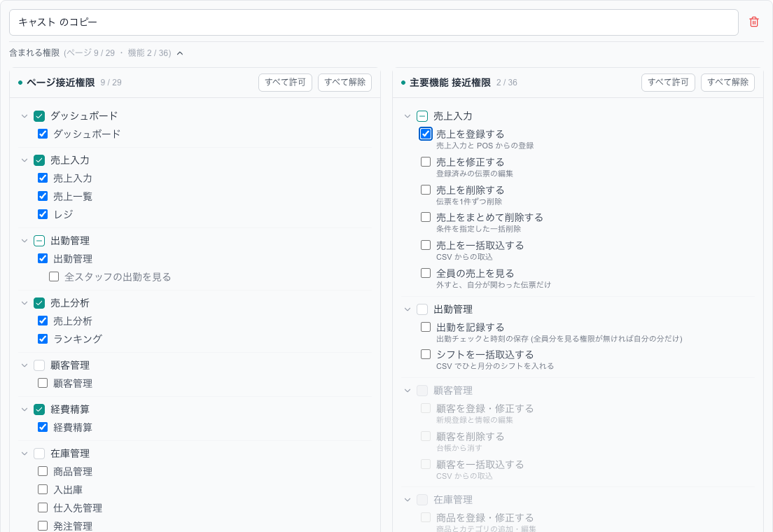
Task: Check シフトを一括取込する
Action: pos(426,354)
